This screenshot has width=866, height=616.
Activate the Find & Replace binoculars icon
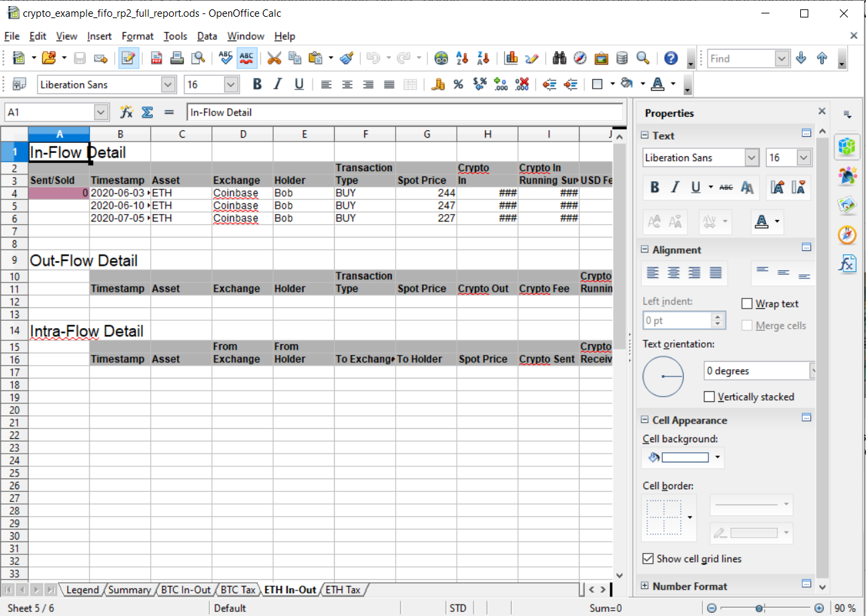[559, 58]
